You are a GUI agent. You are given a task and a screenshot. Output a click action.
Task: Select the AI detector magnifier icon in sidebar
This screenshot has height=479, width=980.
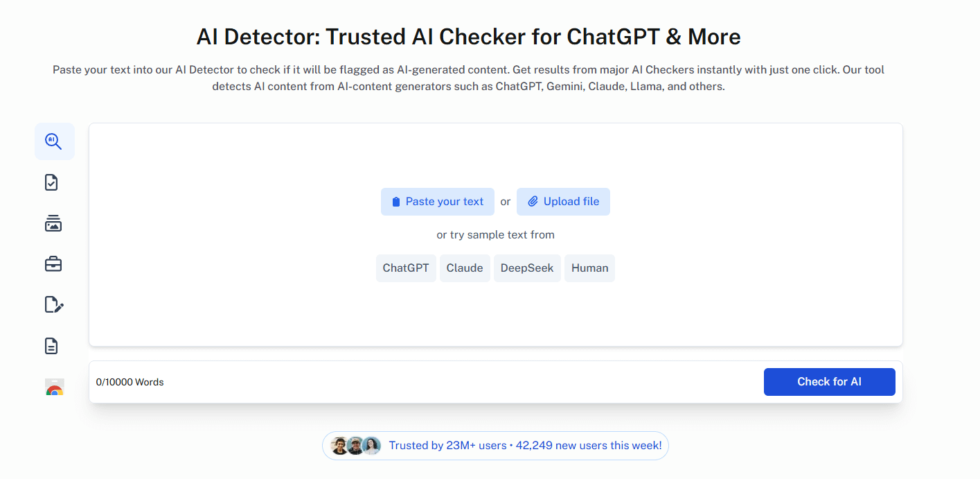(54, 141)
